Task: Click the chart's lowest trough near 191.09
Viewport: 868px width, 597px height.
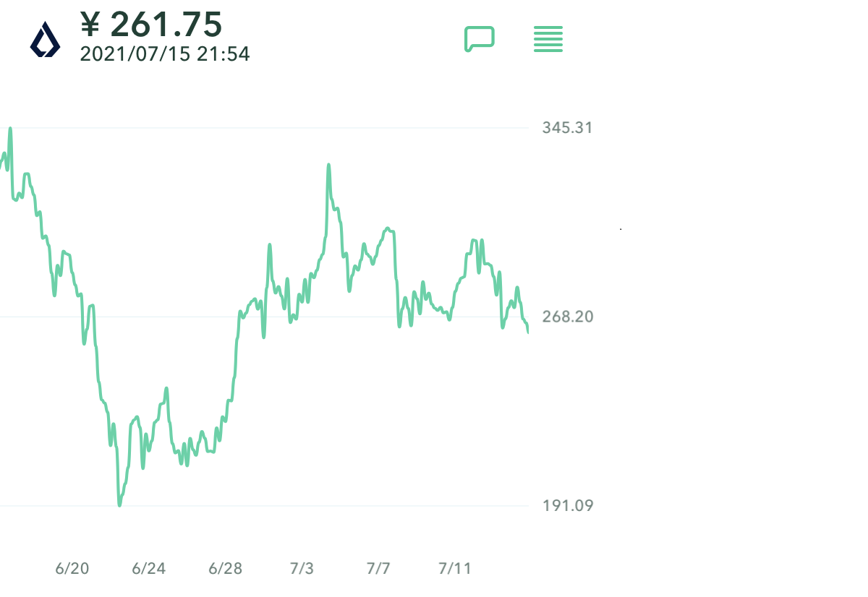Action: click(119, 504)
